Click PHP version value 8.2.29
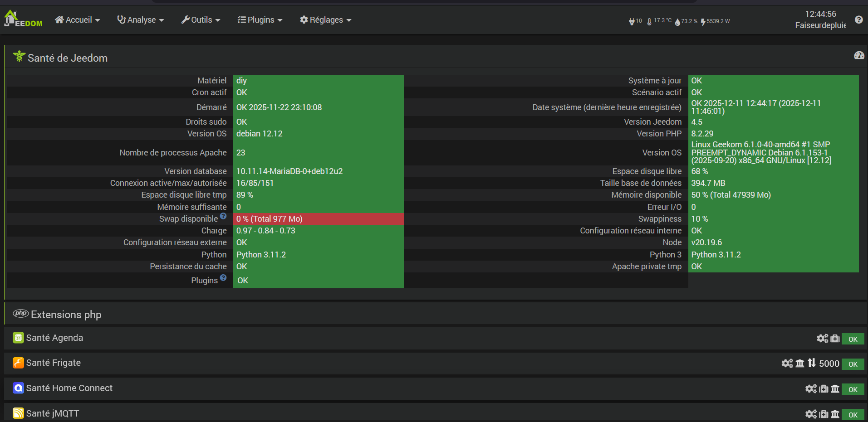Viewport: 868px width, 422px height. click(x=702, y=134)
